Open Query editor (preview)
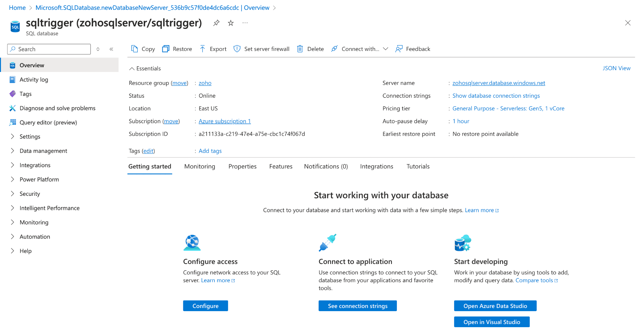The width and height of the screenshot is (644, 330). click(48, 122)
